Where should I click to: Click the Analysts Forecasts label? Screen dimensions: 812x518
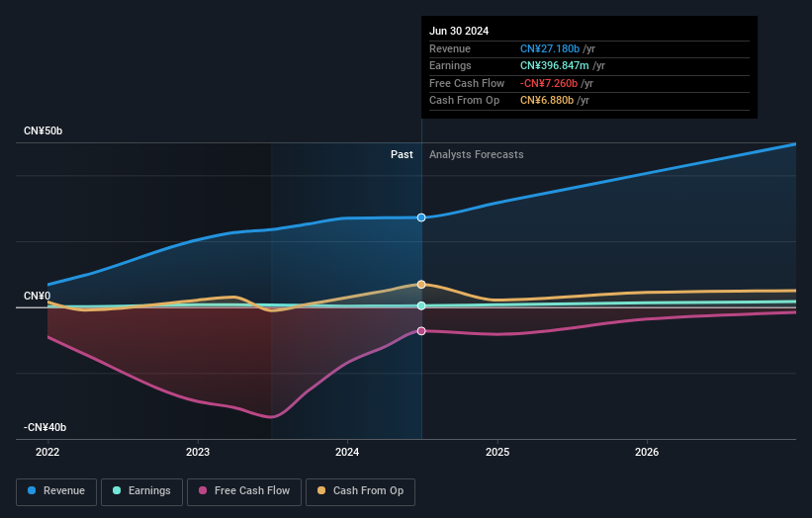point(477,154)
